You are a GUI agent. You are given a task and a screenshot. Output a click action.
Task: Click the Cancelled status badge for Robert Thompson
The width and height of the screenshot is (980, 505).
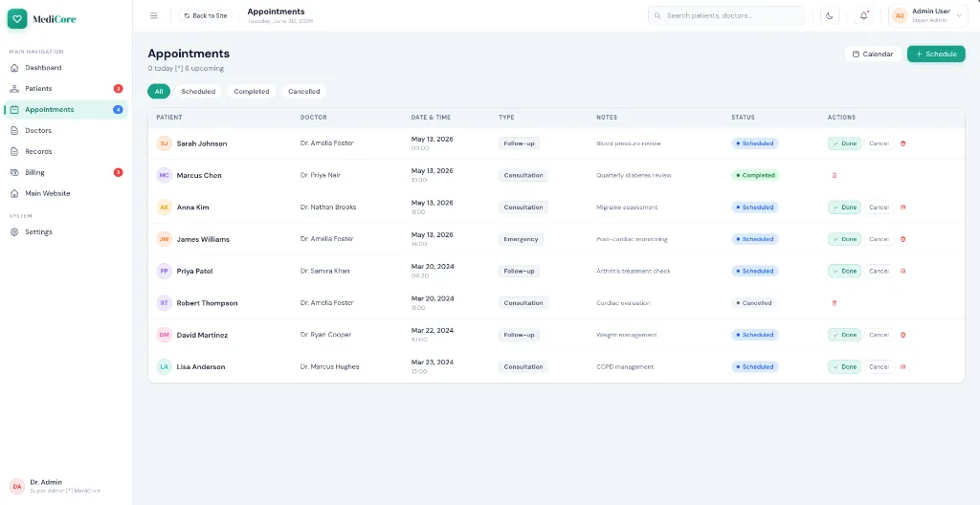754,303
